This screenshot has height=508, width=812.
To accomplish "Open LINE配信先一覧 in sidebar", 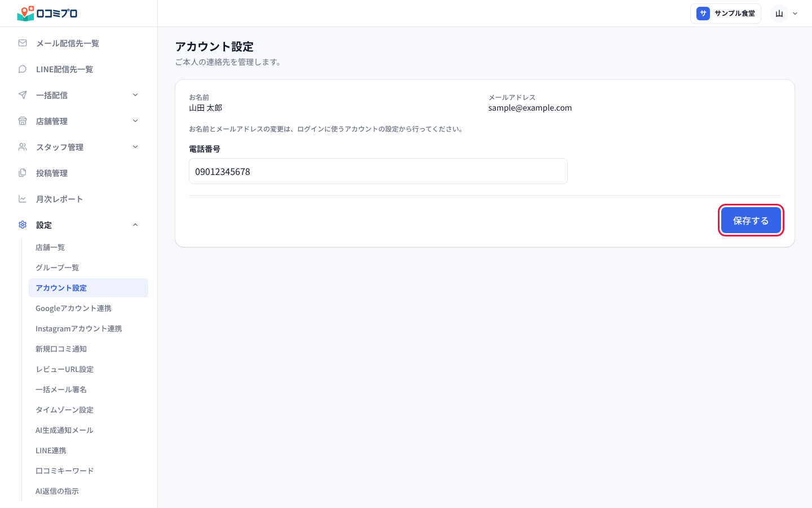I will [x=79, y=69].
